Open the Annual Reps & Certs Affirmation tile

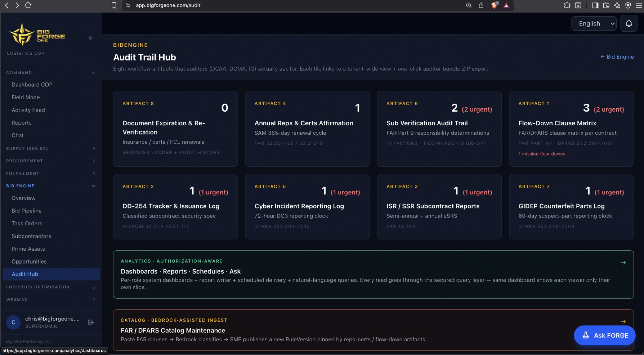coord(307,129)
